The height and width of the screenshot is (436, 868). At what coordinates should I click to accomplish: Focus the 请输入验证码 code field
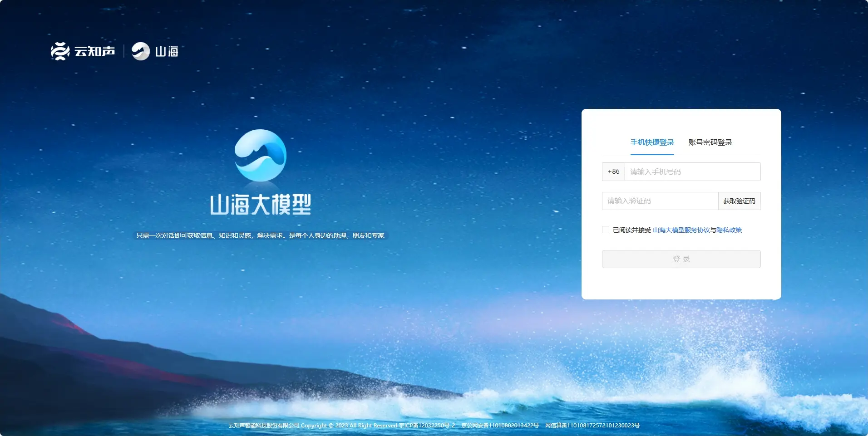click(660, 201)
